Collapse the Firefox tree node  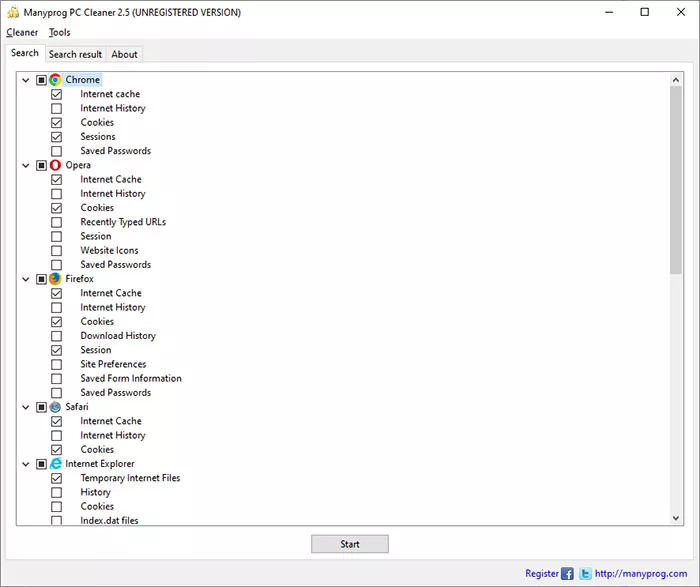tap(26, 279)
